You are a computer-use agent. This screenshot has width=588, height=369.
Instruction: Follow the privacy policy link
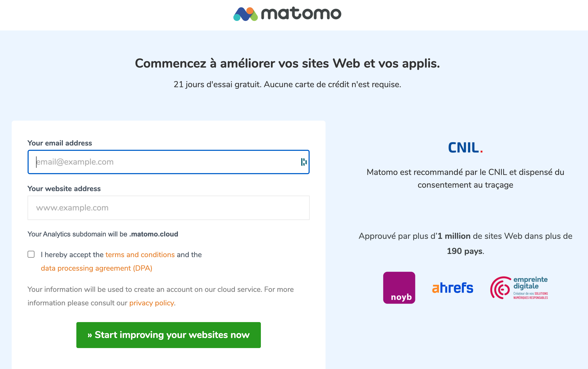click(x=152, y=303)
